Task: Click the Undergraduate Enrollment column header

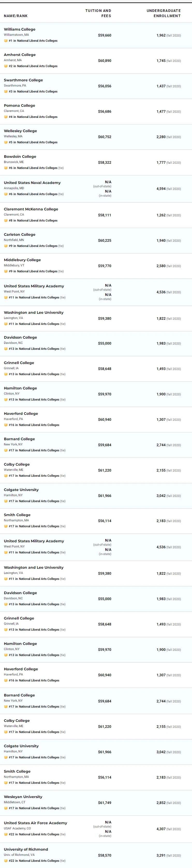Action: click(164, 13)
